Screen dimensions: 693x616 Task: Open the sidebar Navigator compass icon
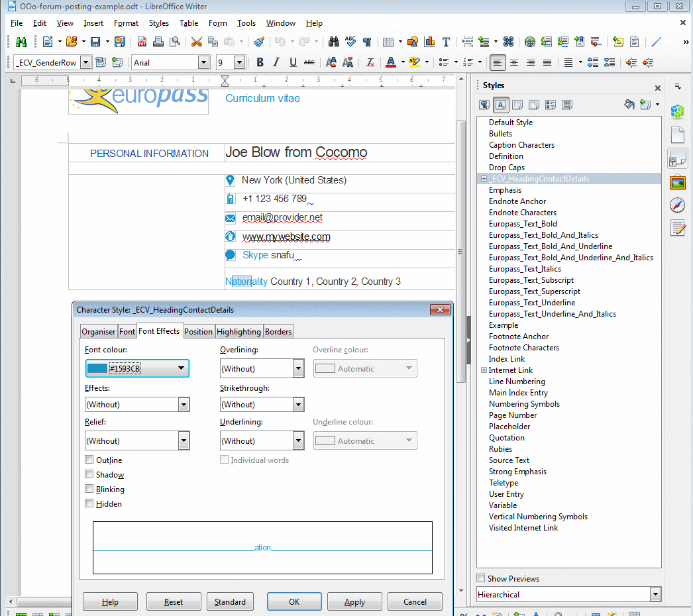pyautogui.click(x=677, y=205)
